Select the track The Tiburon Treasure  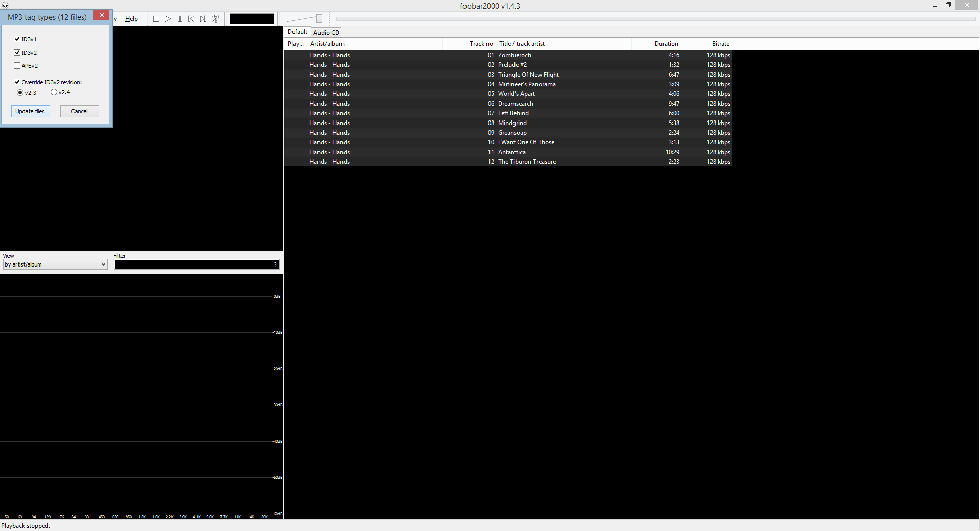pos(508,162)
